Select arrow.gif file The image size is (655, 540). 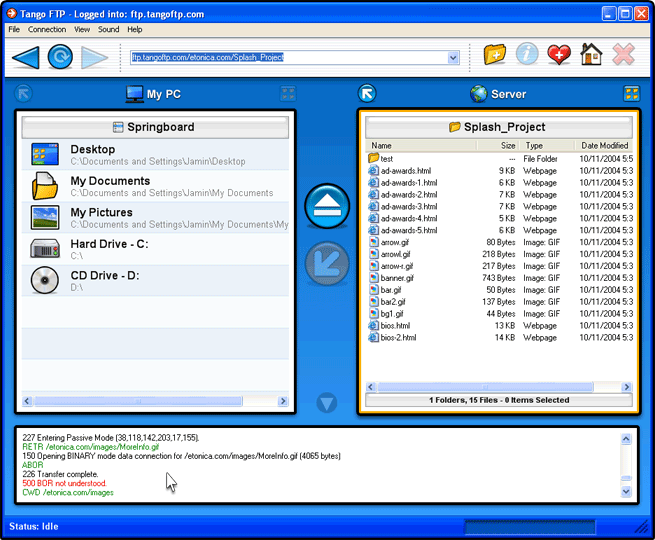click(x=500, y=242)
